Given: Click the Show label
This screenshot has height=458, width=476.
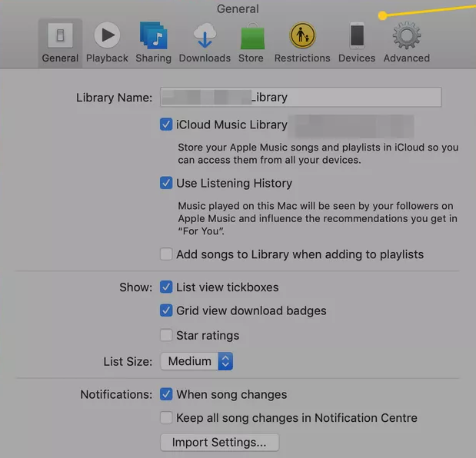Looking at the screenshot, I should pyautogui.click(x=135, y=287).
